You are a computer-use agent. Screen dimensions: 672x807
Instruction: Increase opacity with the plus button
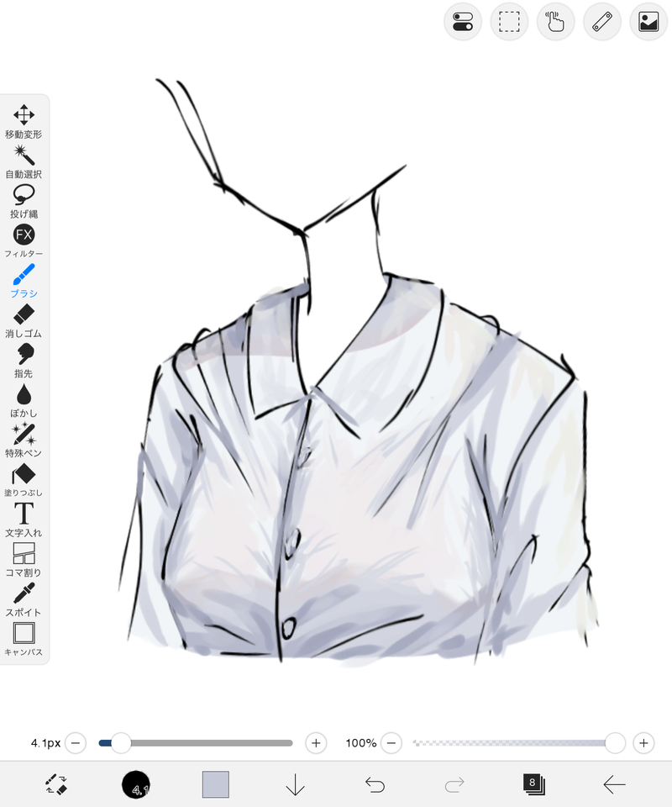coord(643,743)
